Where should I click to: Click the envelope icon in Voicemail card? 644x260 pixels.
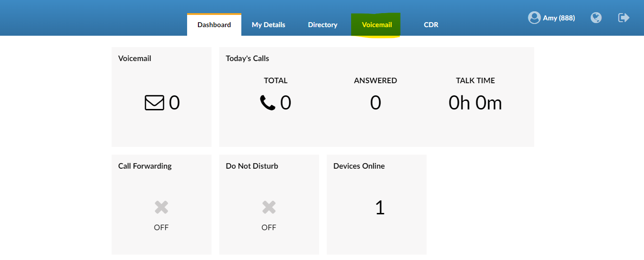(154, 103)
